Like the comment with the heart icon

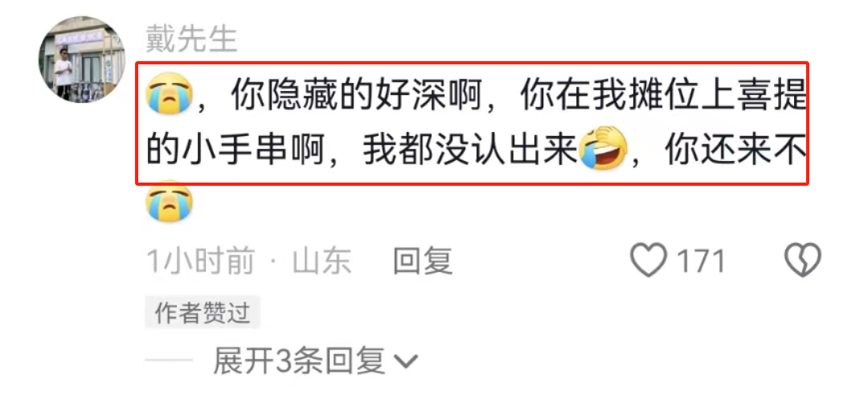pyautogui.click(x=649, y=261)
